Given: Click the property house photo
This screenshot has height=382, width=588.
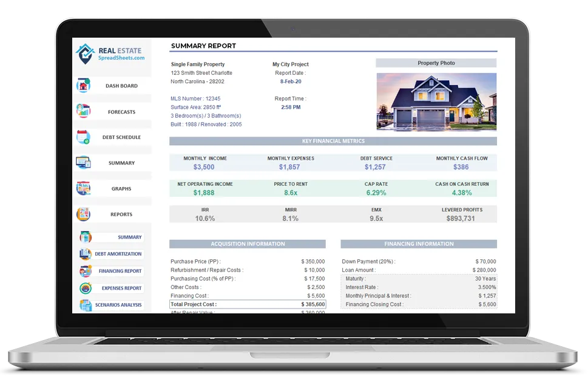Looking at the screenshot, I should coord(436,101).
